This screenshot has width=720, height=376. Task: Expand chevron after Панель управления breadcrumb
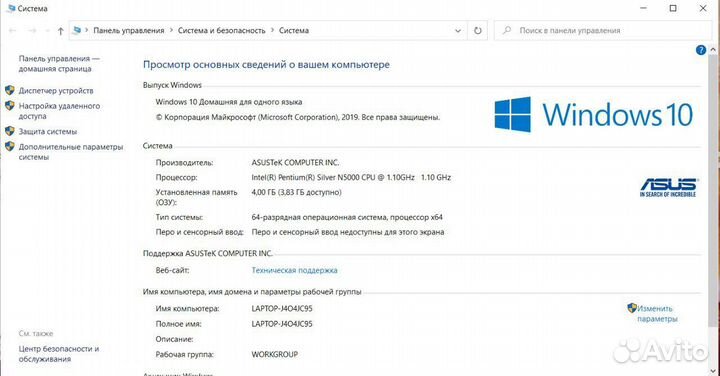coord(171,30)
